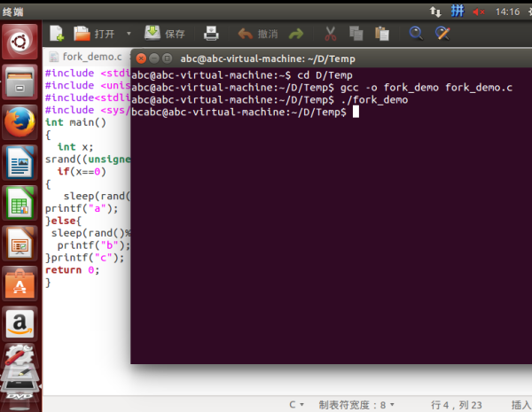Toggle 插入 insert mode in status bar

coord(521,405)
